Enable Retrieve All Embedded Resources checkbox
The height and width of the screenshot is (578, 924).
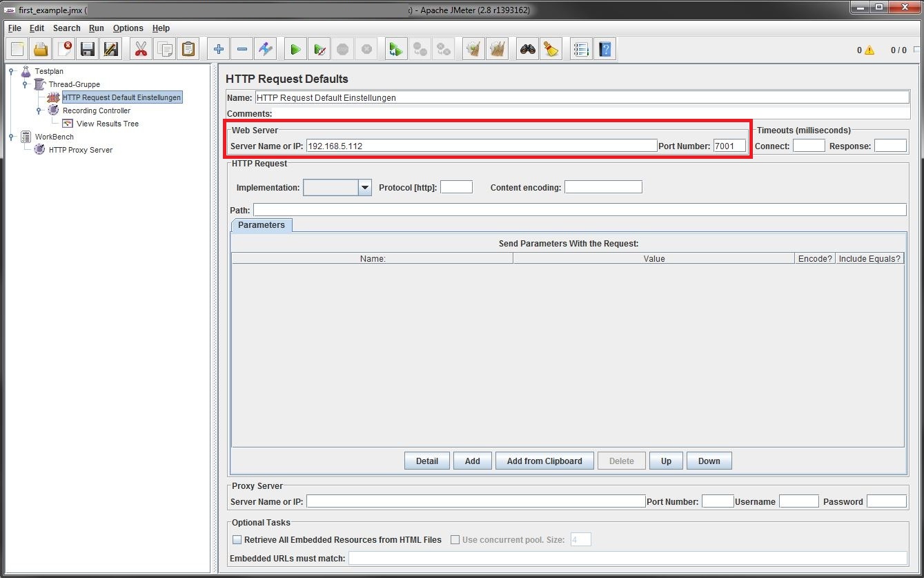237,540
